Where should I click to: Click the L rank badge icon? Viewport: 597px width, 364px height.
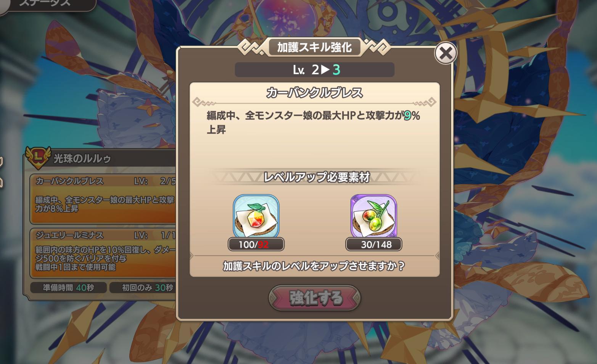[37, 157]
